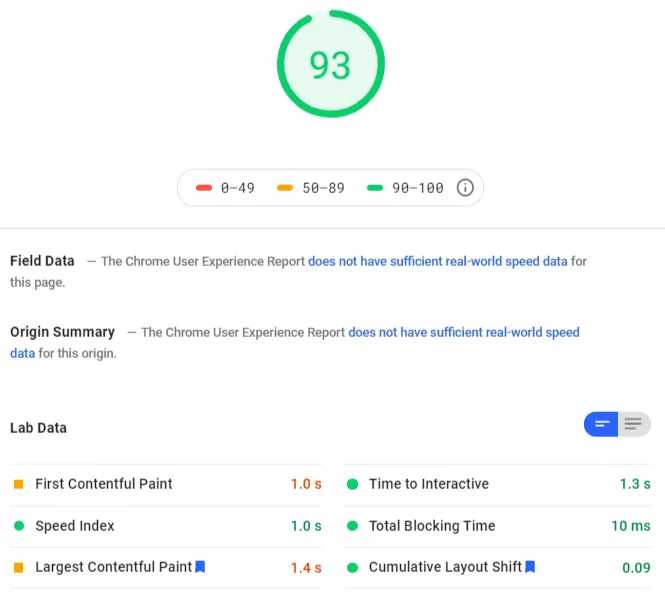Click the Cumulative Layout Shift bookmark icon

(530, 567)
